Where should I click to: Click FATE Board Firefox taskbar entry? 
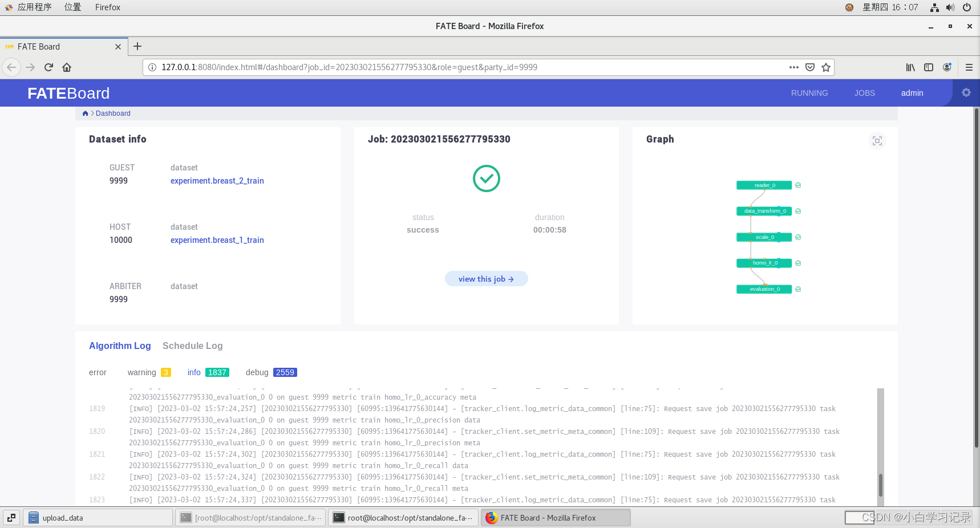(x=556, y=518)
